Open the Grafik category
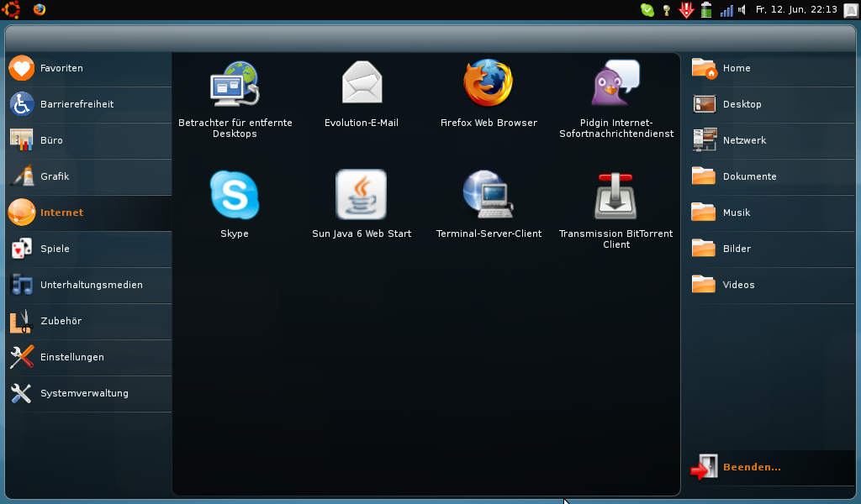This screenshot has width=861, height=504. tap(54, 176)
